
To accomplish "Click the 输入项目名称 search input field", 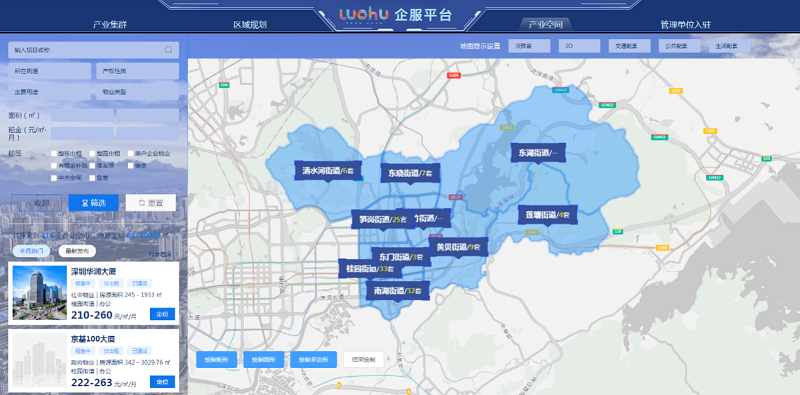I will (x=93, y=50).
